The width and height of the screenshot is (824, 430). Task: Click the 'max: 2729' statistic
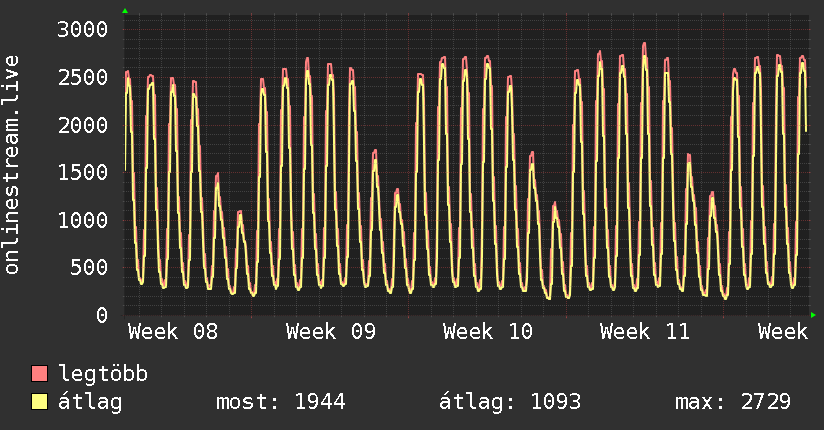[733, 402]
